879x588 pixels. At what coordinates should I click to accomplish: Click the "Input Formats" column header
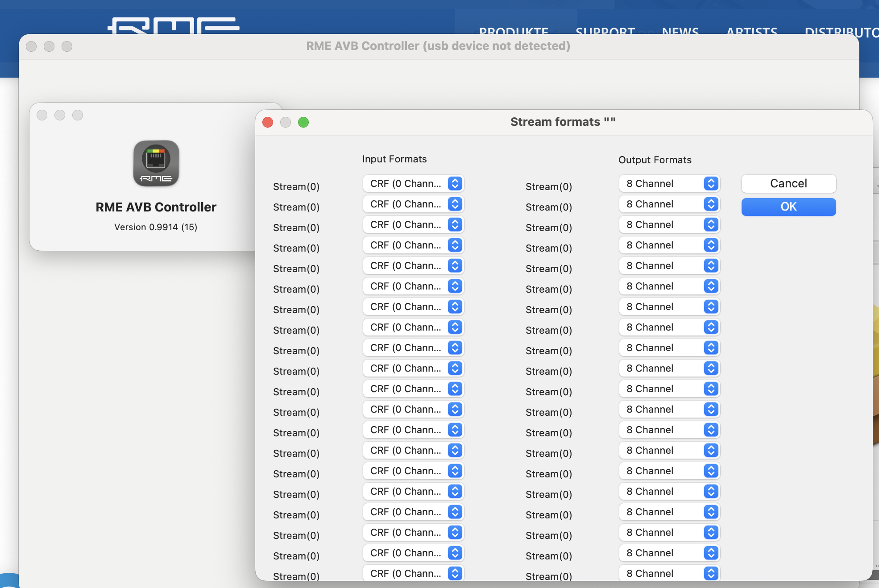click(394, 159)
